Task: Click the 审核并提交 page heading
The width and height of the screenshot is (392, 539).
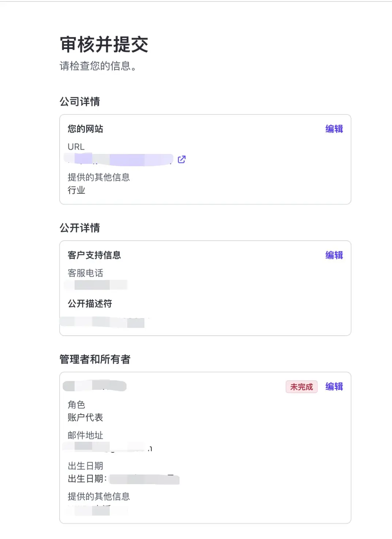Action: point(104,45)
